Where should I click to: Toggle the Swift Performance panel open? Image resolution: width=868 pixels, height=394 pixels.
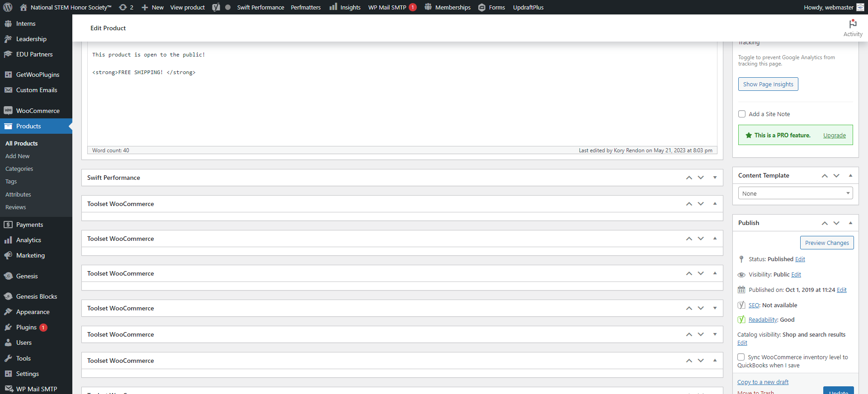(x=715, y=178)
